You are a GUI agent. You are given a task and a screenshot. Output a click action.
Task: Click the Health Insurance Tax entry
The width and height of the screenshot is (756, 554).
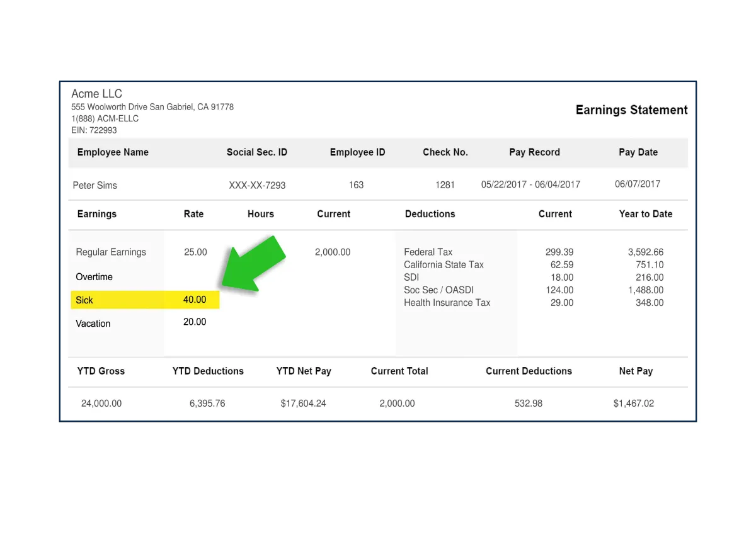(447, 303)
